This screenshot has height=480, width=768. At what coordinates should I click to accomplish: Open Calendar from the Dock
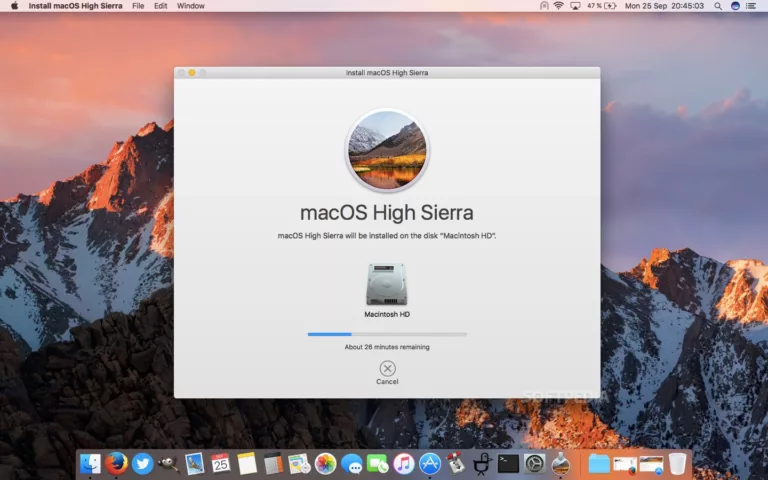(x=221, y=463)
